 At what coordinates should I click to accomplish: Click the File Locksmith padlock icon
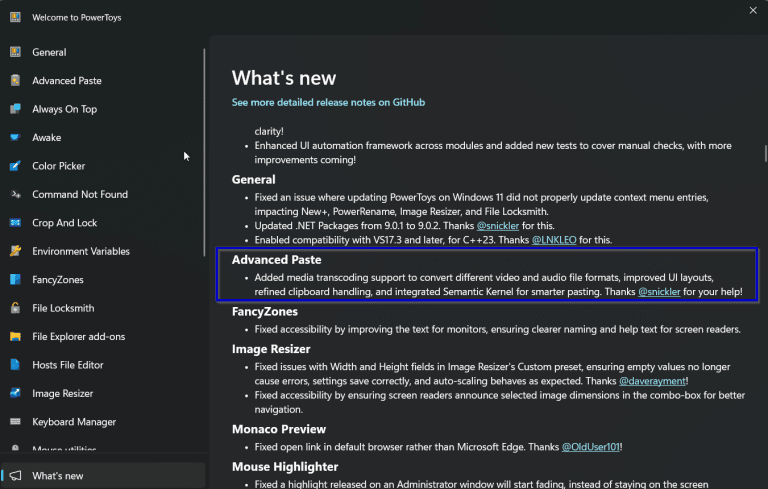pos(15,308)
